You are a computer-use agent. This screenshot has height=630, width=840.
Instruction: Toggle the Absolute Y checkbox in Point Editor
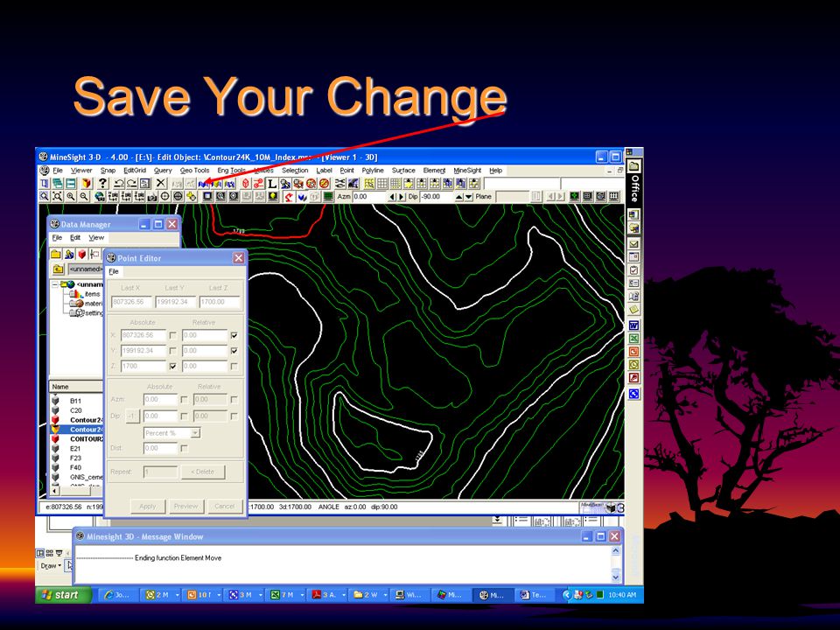pos(172,351)
